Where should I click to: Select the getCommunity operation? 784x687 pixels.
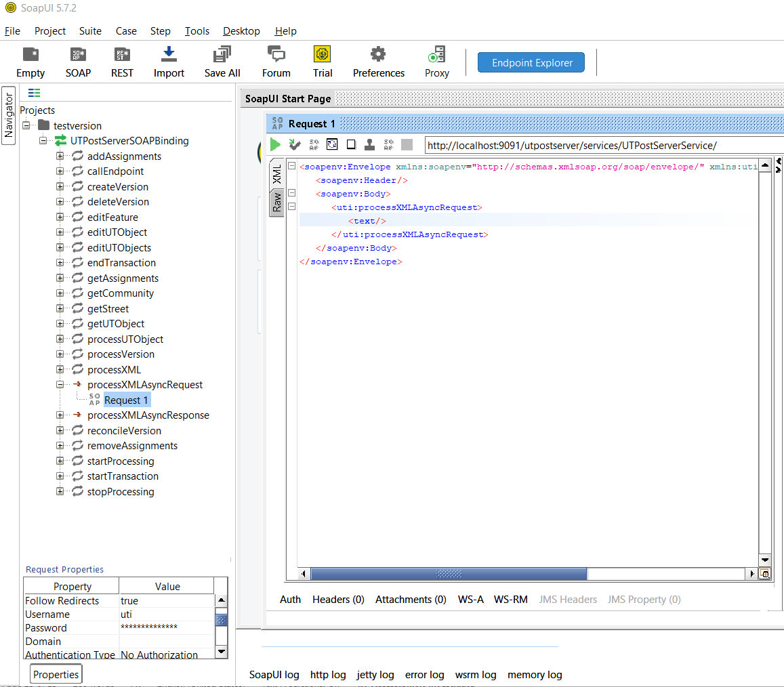(x=121, y=293)
